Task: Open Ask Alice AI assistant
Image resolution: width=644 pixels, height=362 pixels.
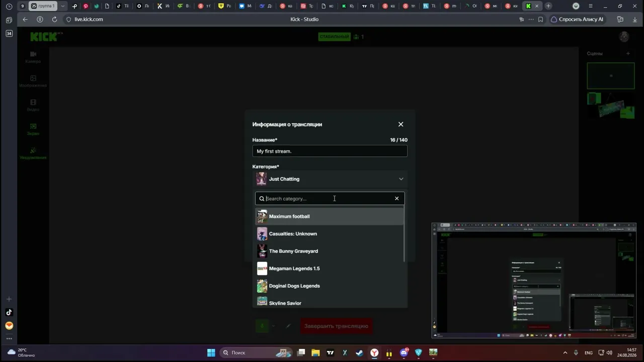Action: tap(577, 19)
